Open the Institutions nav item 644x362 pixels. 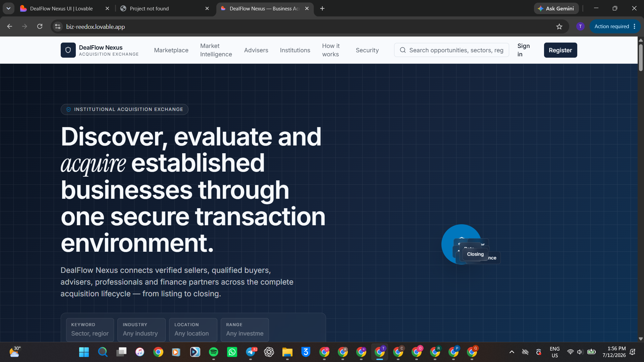(295, 50)
